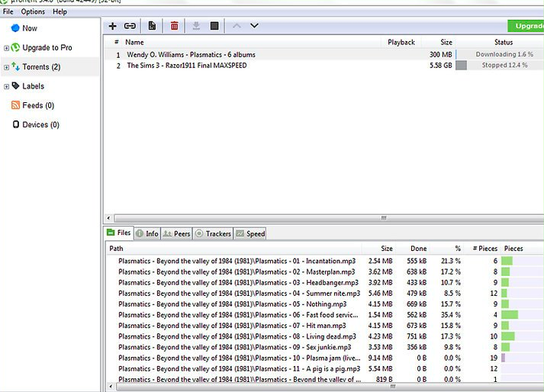544x392 pixels.
Task: Move torrent up the queue with up arrow
Action: 237,26
